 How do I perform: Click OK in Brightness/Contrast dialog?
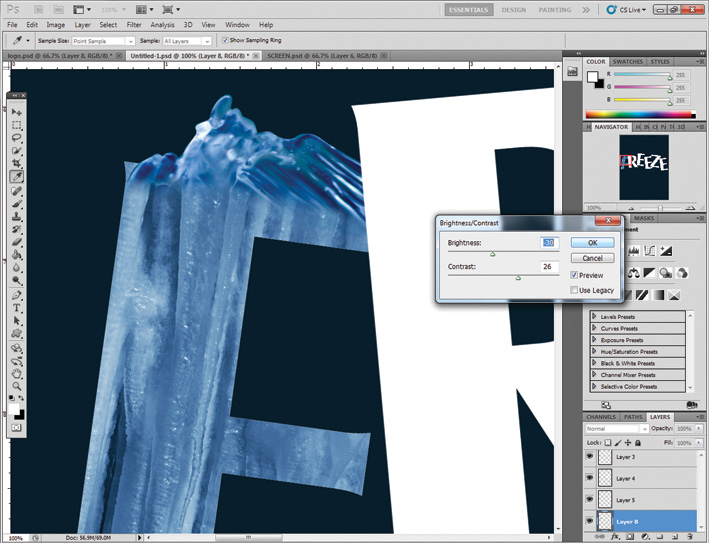(x=592, y=242)
